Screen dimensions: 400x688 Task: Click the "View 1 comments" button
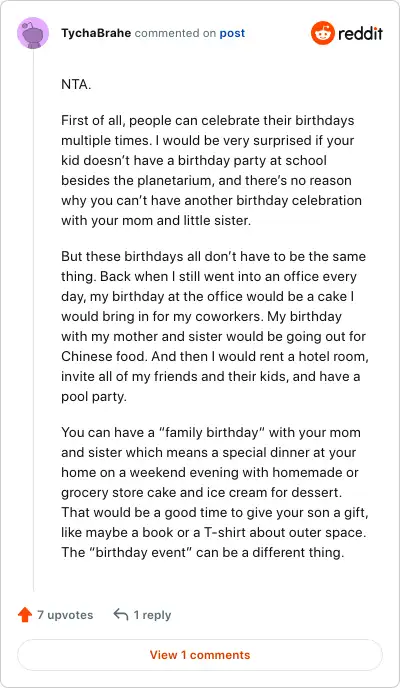(x=200, y=655)
